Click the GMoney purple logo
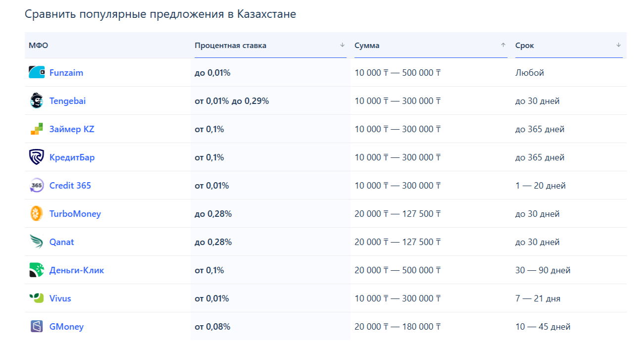644x348 pixels. point(37,327)
